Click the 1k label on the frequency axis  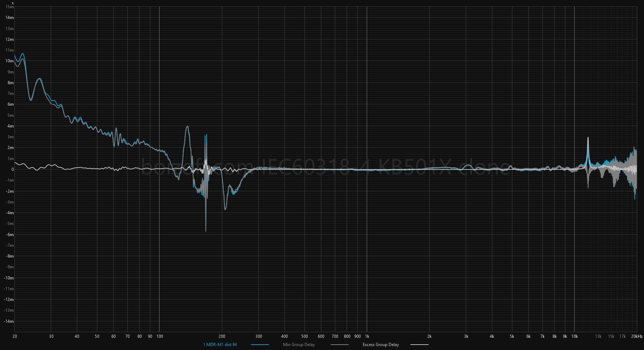pyautogui.click(x=367, y=336)
